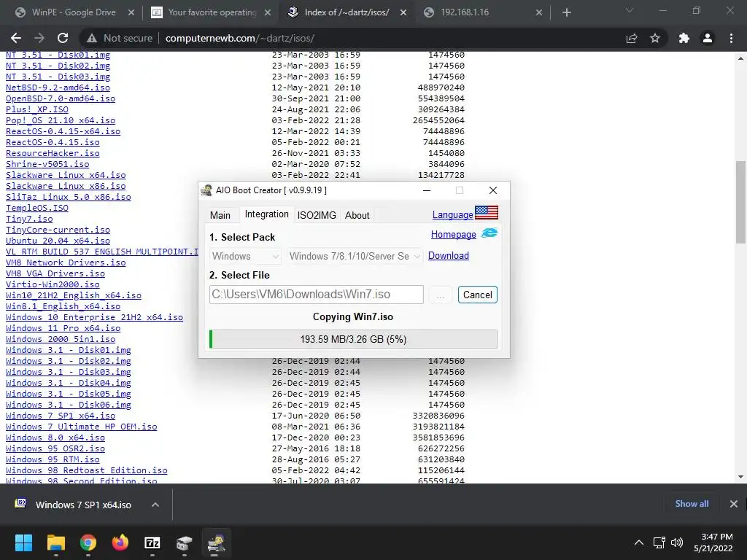Open Windows 98 Redtoast Edition.iso link

[87, 470]
